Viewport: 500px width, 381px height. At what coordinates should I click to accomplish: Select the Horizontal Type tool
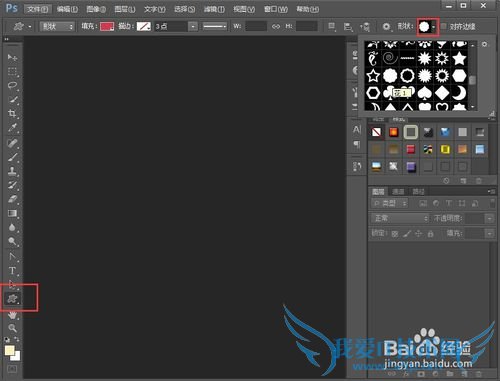(12, 270)
